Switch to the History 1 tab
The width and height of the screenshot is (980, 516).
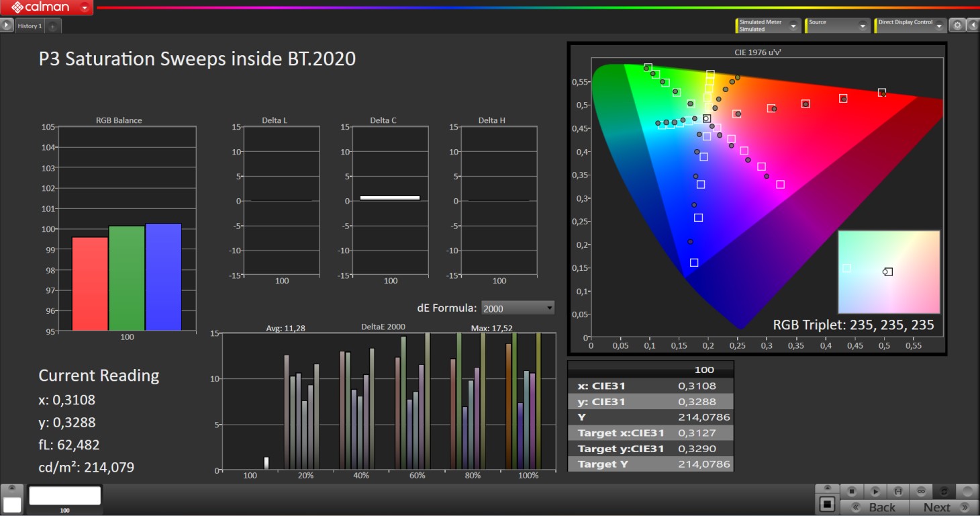tap(30, 26)
